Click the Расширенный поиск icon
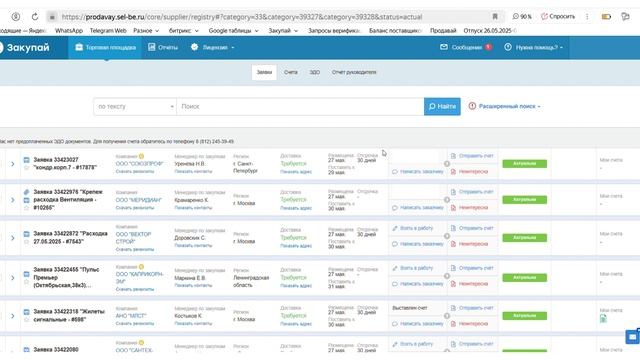 [472, 106]
